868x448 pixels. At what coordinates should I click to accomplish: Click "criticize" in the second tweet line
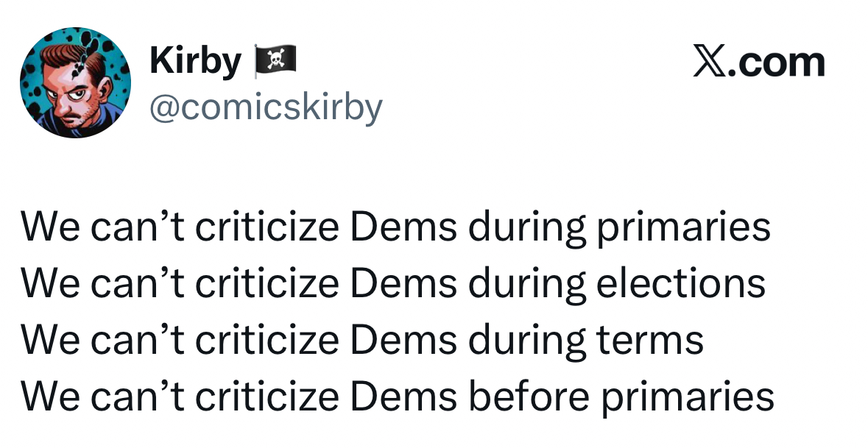pyautogui.click(x=267, y=284)
